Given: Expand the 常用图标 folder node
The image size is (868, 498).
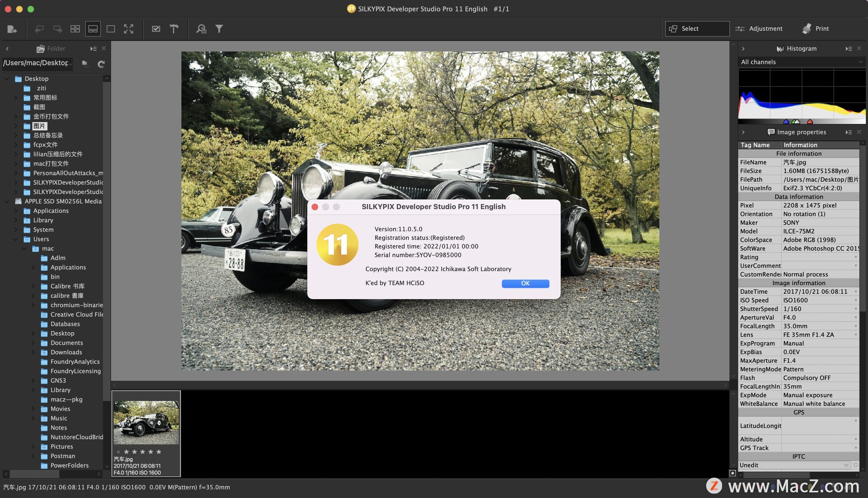Looking at the screenshot, I should [x=15, y=98].
